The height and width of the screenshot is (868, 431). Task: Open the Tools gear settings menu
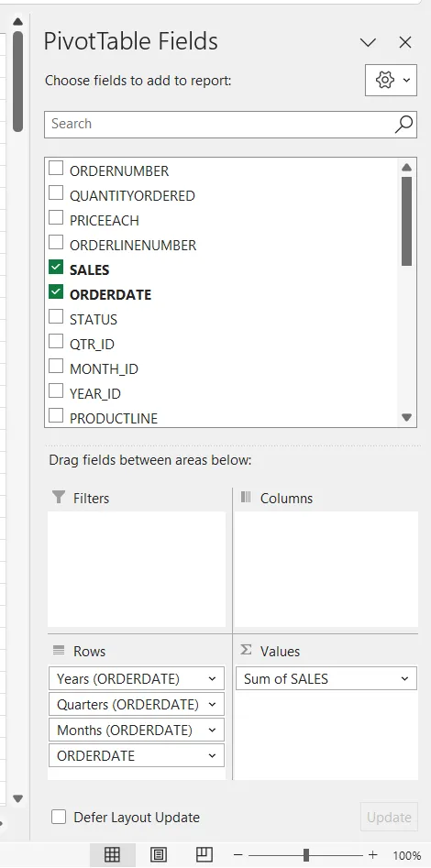392,81
